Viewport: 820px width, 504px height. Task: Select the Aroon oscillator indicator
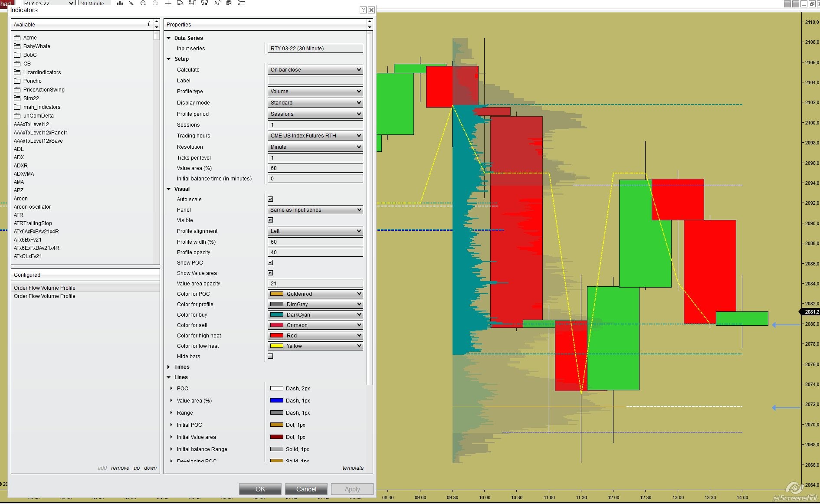coord(33,206)
